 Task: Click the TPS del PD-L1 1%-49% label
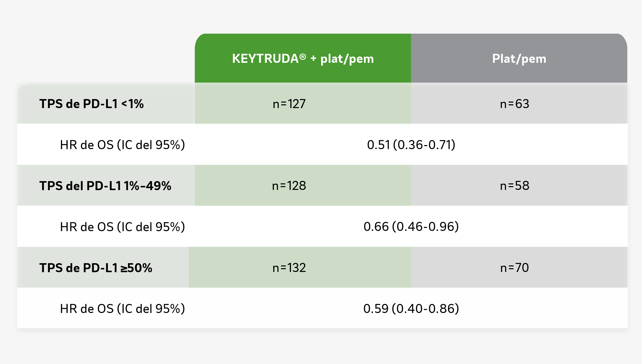click(x=105, y=186)
